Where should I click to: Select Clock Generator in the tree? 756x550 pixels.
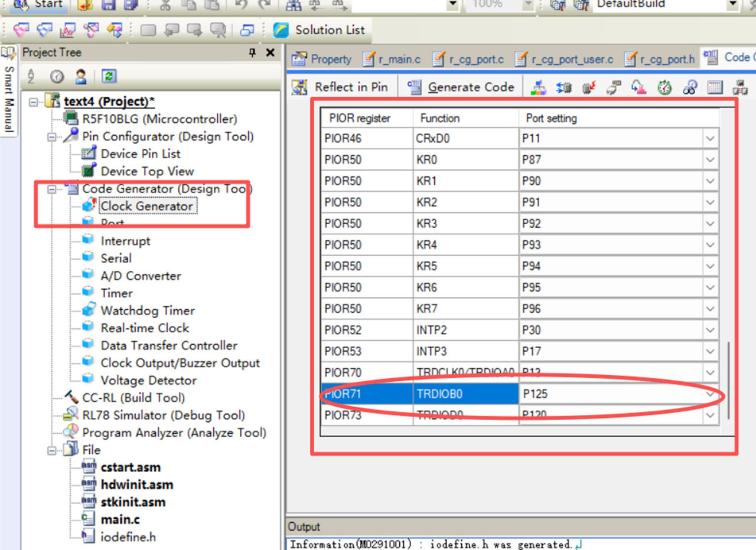[146, 207]
